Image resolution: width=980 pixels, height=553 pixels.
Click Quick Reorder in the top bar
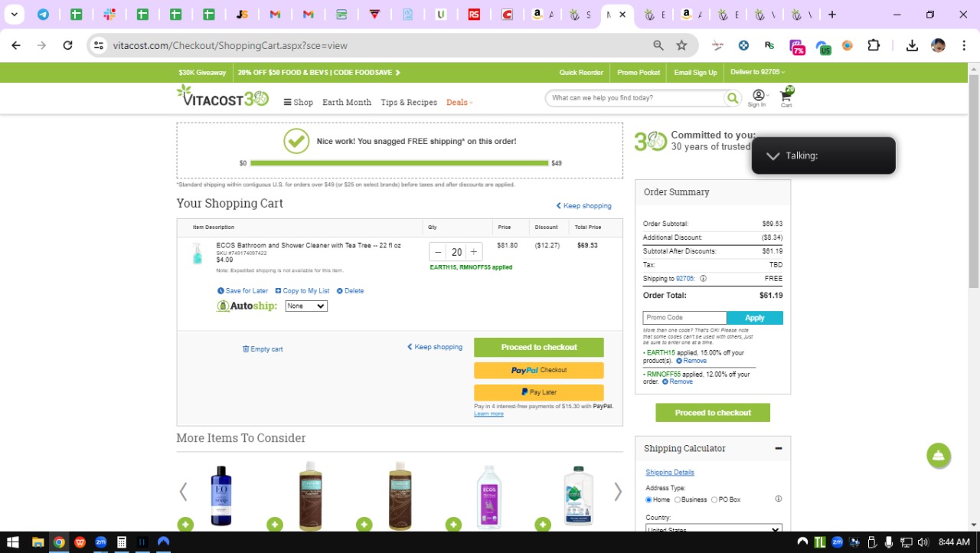click(581, 72)
